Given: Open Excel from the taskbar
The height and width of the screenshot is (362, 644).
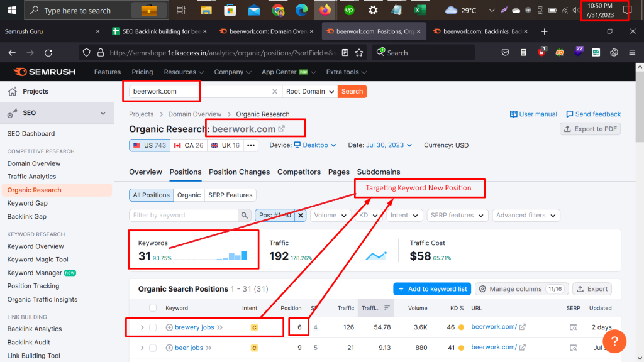Looking at the screenshot, I should click(420, 10).
